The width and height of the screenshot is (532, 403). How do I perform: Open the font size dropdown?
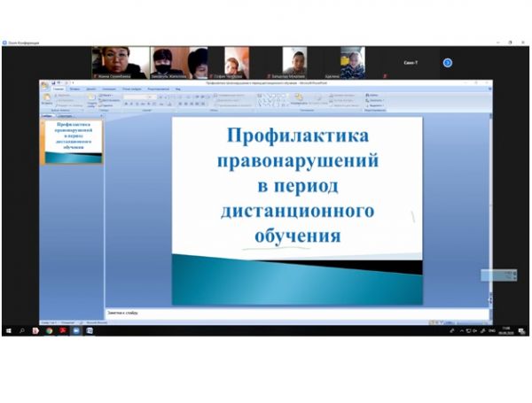(x=152, y=96)
